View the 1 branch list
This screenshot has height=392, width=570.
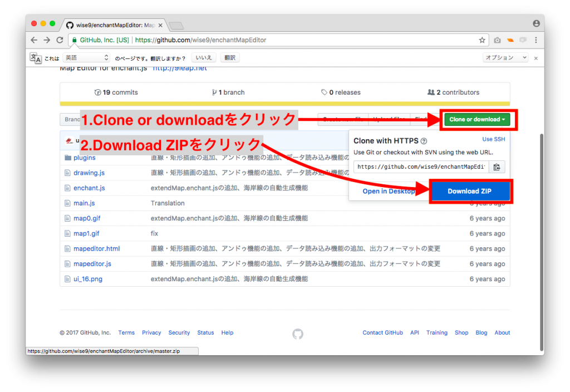pos(228,92)
